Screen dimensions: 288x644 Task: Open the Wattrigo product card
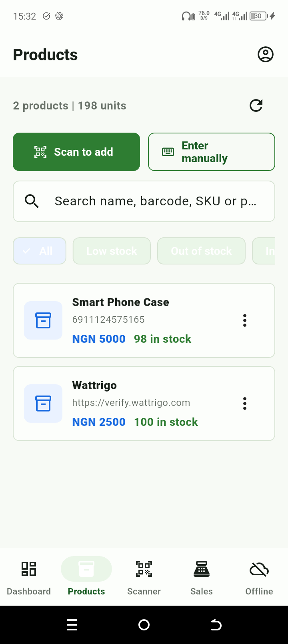pos(144,403)
